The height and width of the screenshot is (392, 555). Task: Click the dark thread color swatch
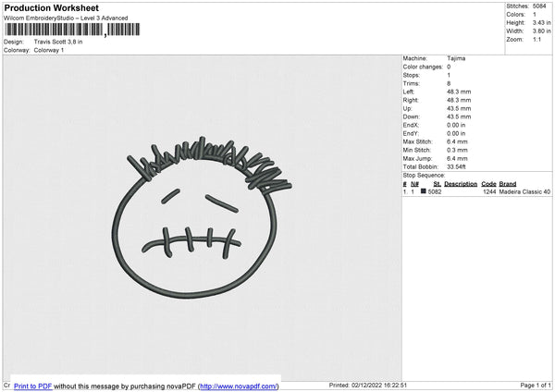(424, 191)
